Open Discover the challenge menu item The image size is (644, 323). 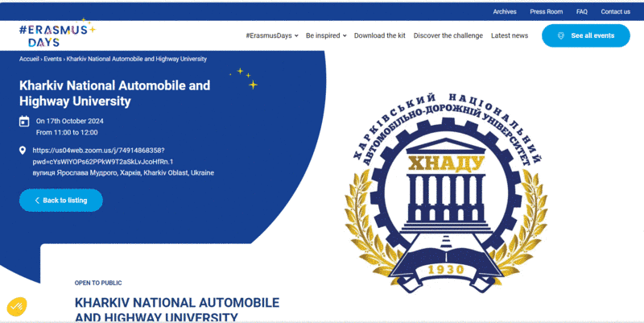tap(448, 35)
